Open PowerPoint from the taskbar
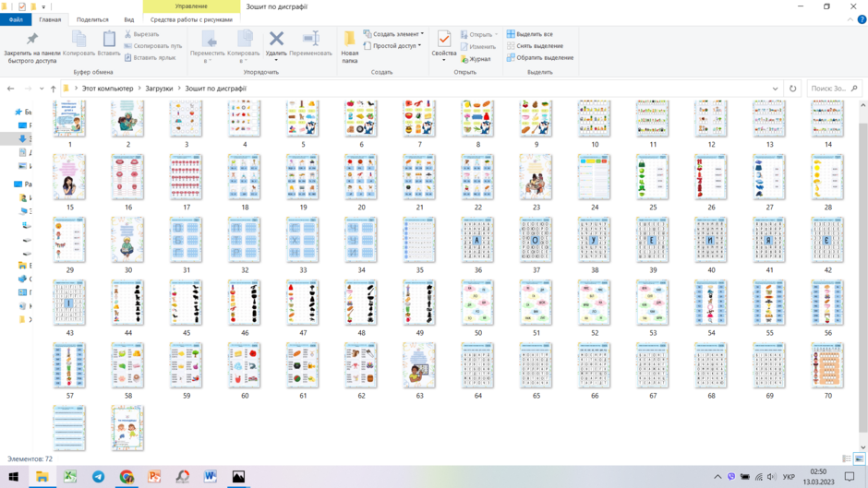 coord(154,476)
